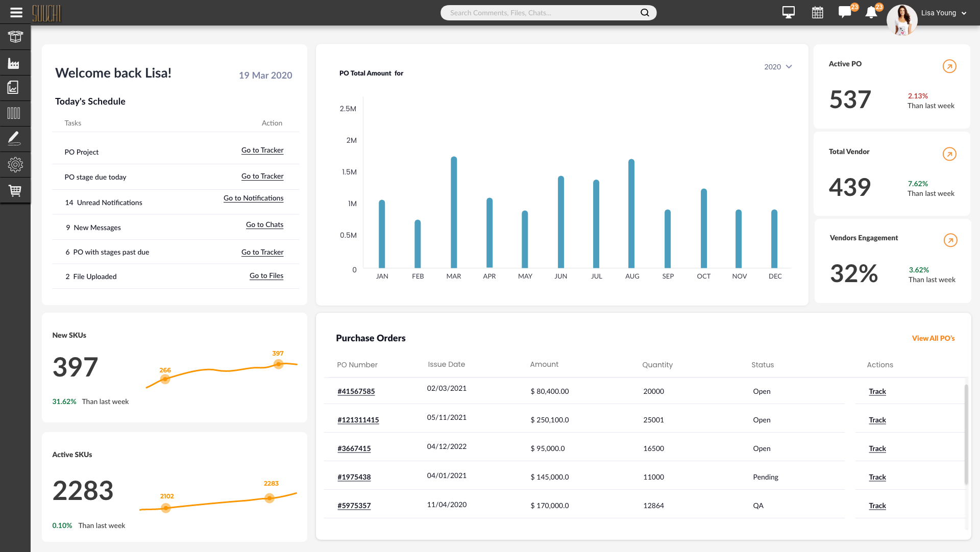Open Total Vendor arrow icon
The image size is (980, 552).
tap(949, 154)
